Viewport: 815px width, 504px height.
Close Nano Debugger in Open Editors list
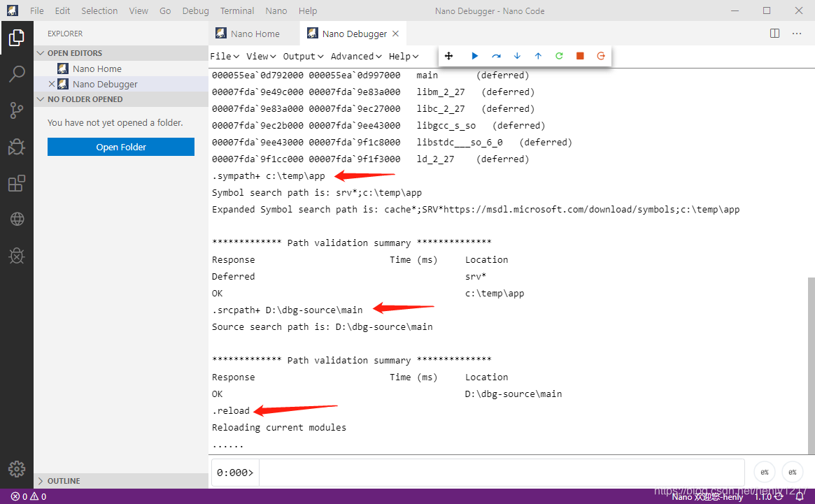click(52, 84)
